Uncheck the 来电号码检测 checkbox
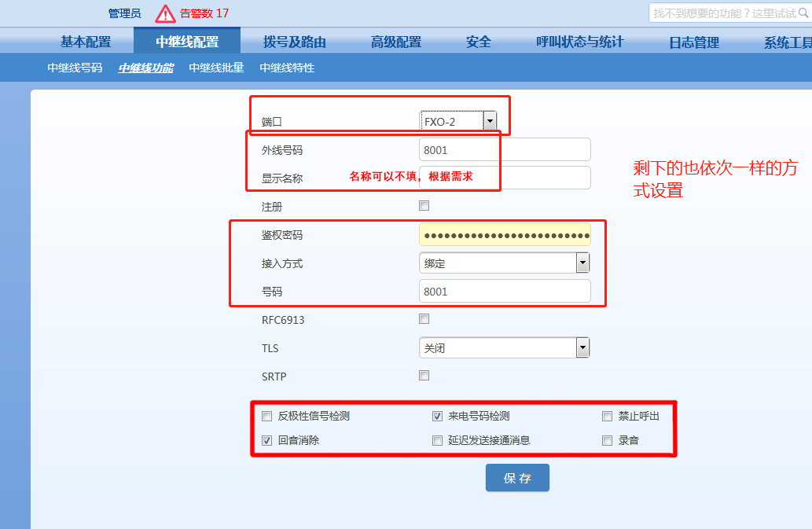 click(438, 416)
